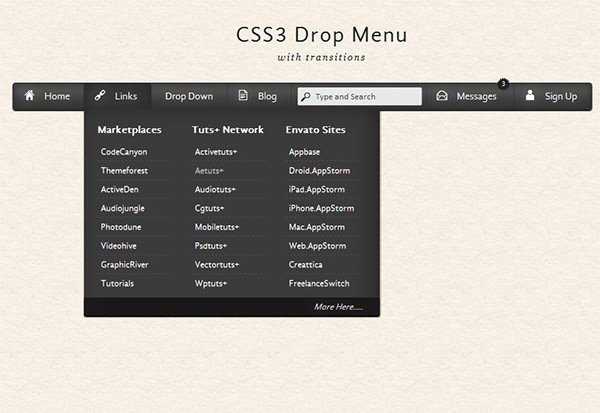Open the CodeCanyon link
600x413 pixels.
tap(124, 152)
